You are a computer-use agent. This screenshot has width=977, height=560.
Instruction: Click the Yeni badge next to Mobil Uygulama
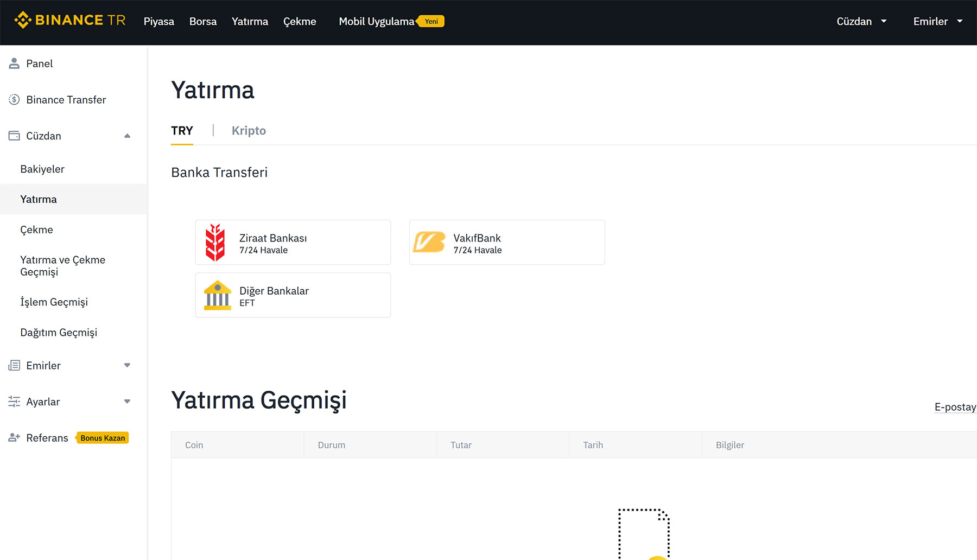pos(431,21)
